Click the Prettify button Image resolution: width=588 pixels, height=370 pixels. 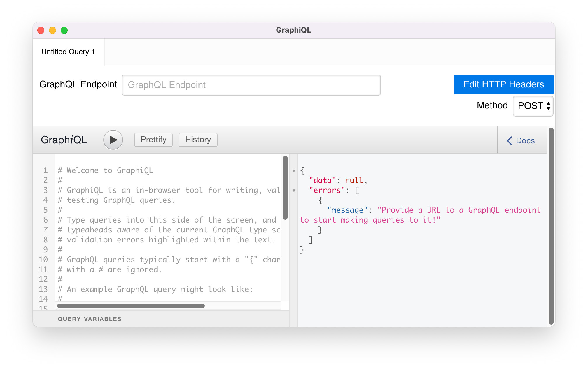pyautogui.click(x=153, y=140)
